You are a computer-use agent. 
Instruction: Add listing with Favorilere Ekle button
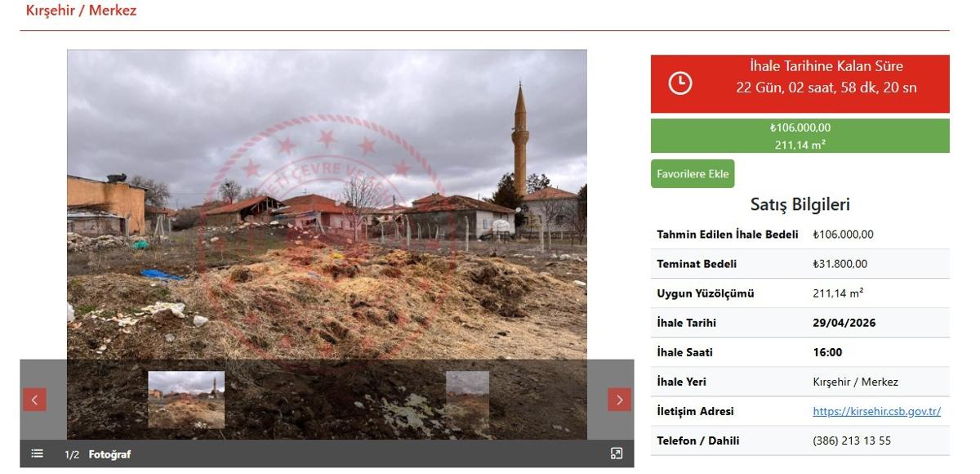(x=693, y=174)
